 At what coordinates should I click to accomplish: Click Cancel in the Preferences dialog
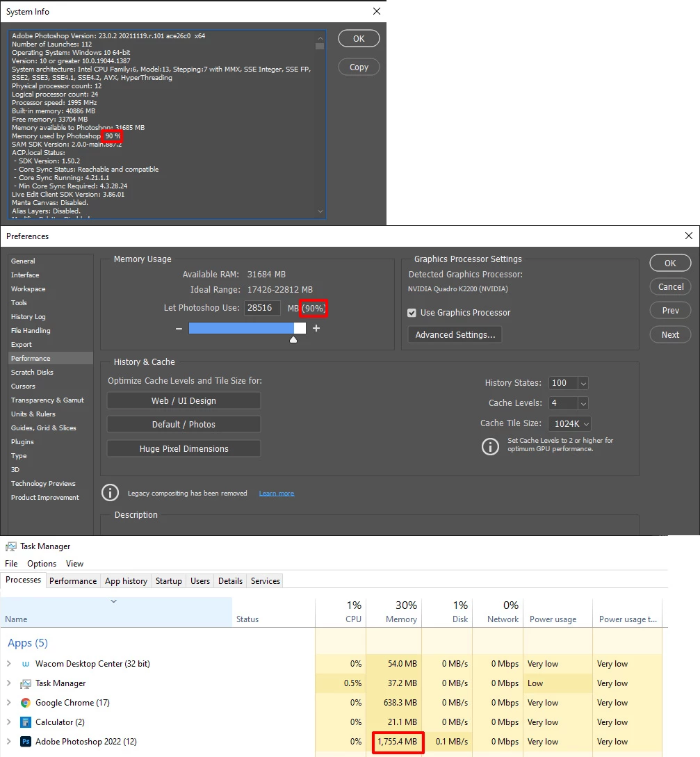point(670,287)
